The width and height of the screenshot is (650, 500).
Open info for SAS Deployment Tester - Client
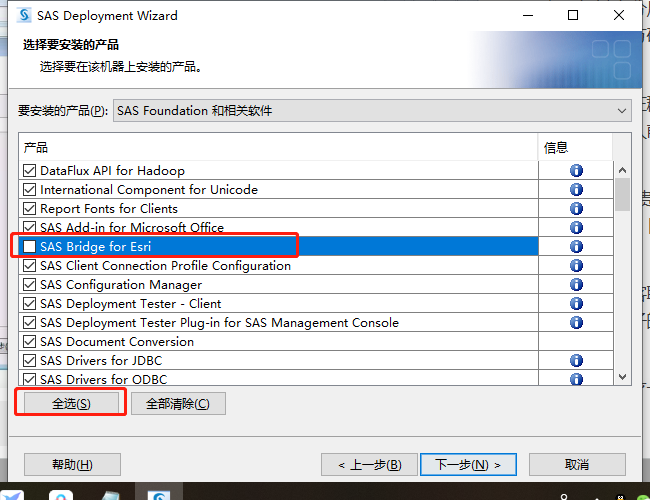point(576,303)
